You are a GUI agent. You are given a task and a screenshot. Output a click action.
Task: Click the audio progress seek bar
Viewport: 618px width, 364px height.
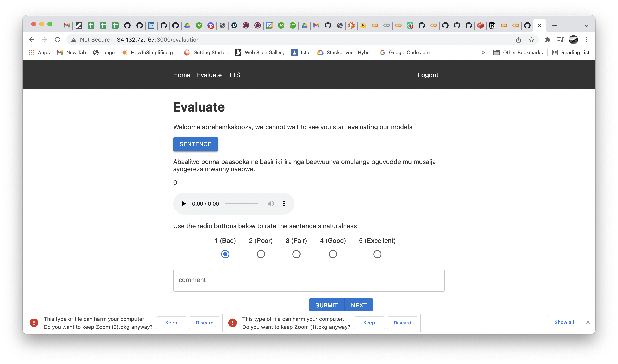click(x=242, y=203)
